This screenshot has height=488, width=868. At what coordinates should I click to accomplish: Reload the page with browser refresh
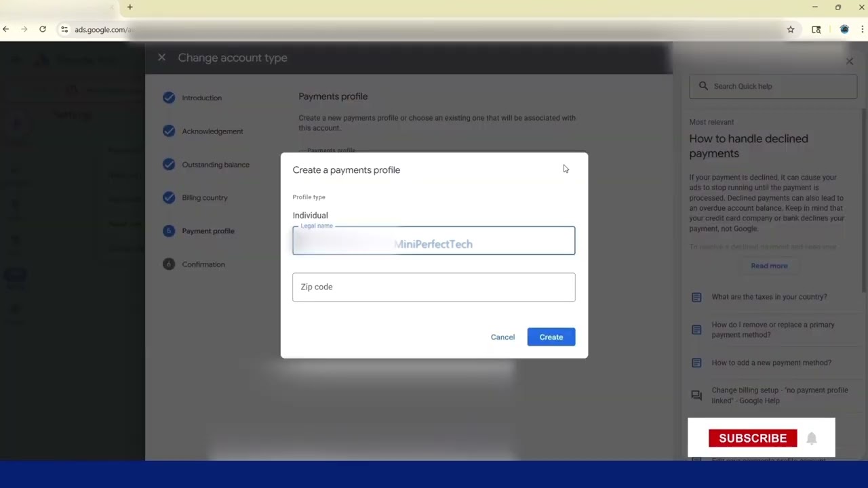pyautogui.click(x=43, y=29)
